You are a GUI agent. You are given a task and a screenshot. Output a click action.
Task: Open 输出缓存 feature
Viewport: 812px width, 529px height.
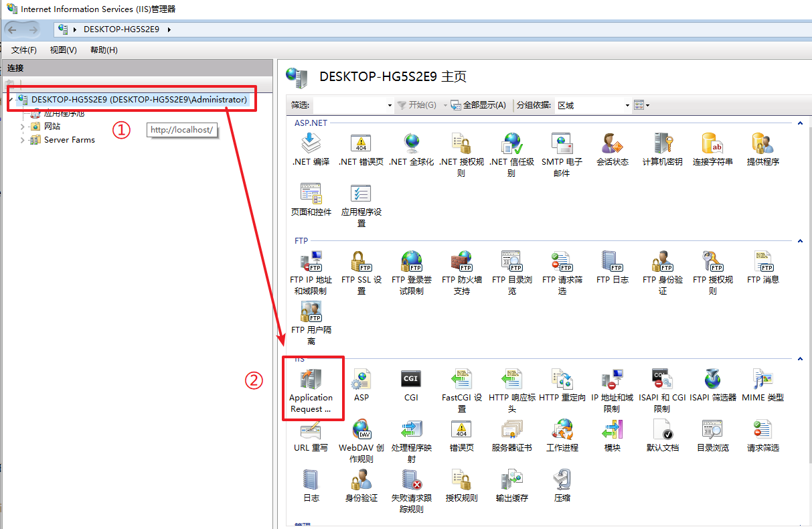(512, 485)
